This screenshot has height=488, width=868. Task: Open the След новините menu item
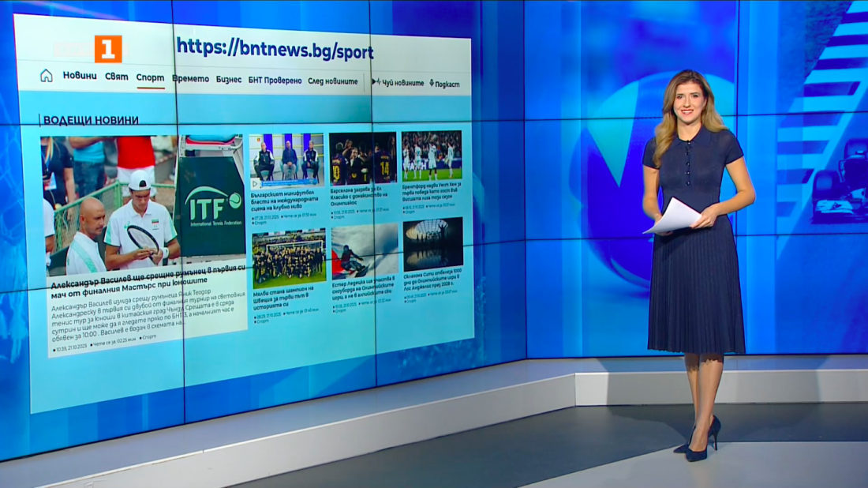tap(332, 81)
